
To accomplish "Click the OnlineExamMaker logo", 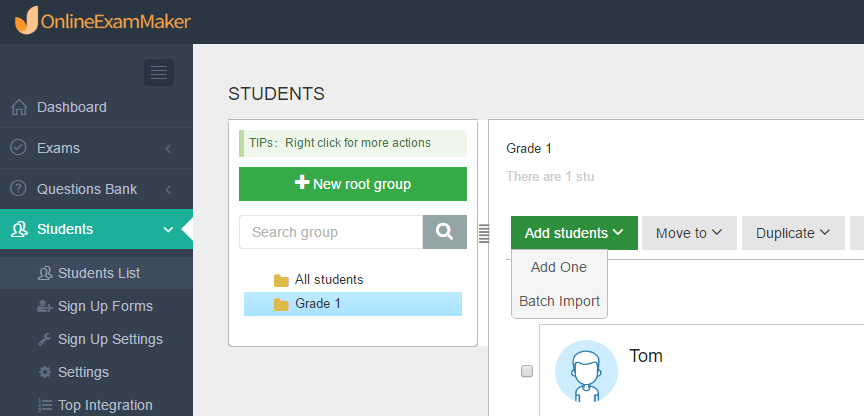I will coord(102,21).
